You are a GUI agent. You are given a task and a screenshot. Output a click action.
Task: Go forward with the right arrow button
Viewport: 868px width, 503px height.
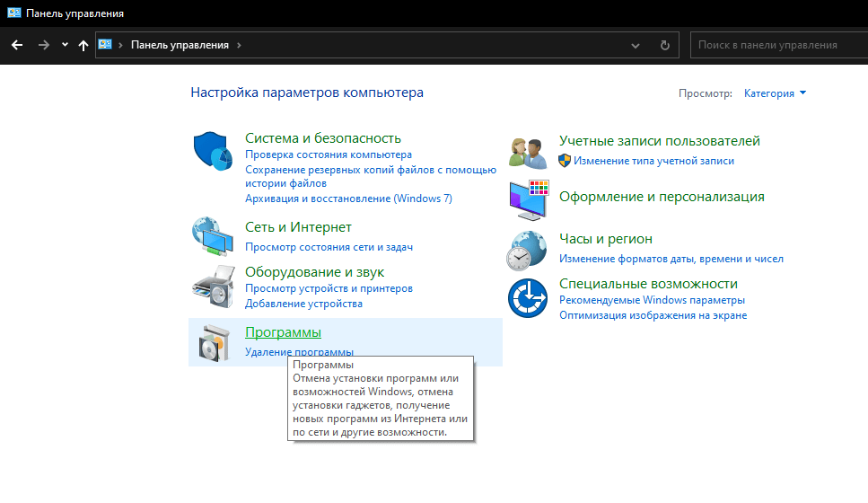(44, 46)
